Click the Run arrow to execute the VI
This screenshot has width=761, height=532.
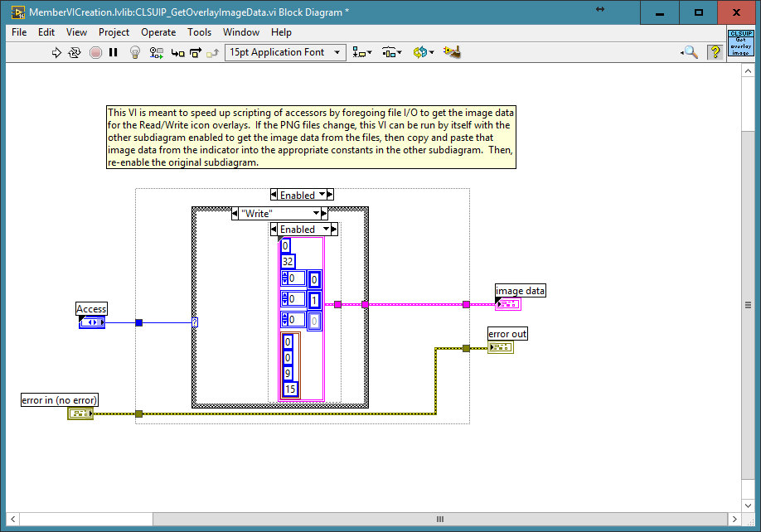click(56, 51)
